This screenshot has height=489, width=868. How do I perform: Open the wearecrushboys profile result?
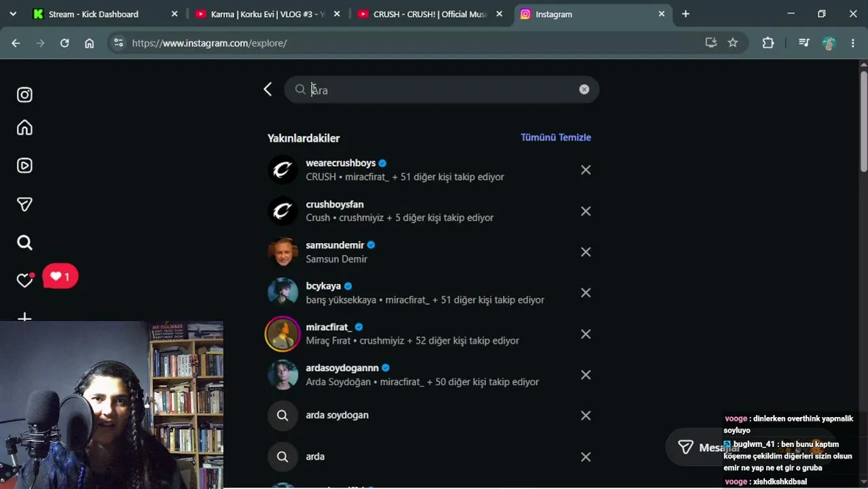[x=429, y=170]
